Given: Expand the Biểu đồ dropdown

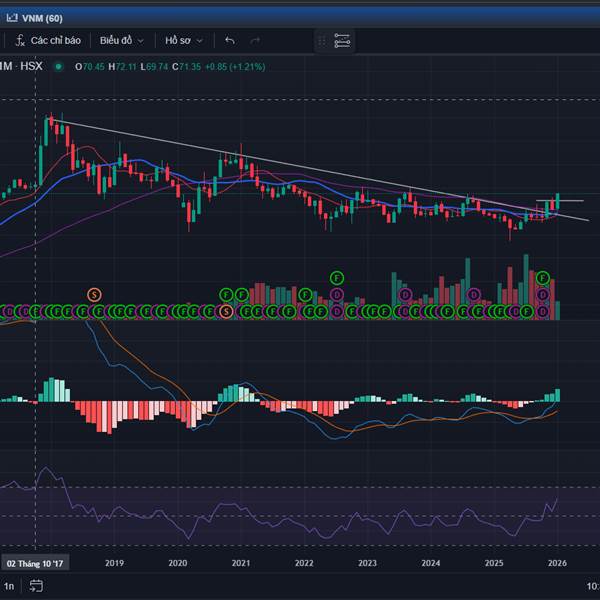Looking at the screenshot, I should tap(121, 41).
